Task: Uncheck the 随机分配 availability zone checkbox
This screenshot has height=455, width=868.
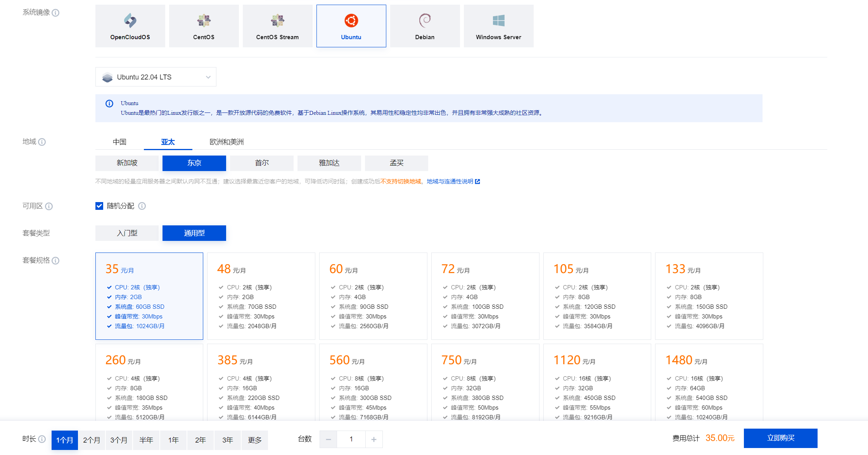Action: 99,206
